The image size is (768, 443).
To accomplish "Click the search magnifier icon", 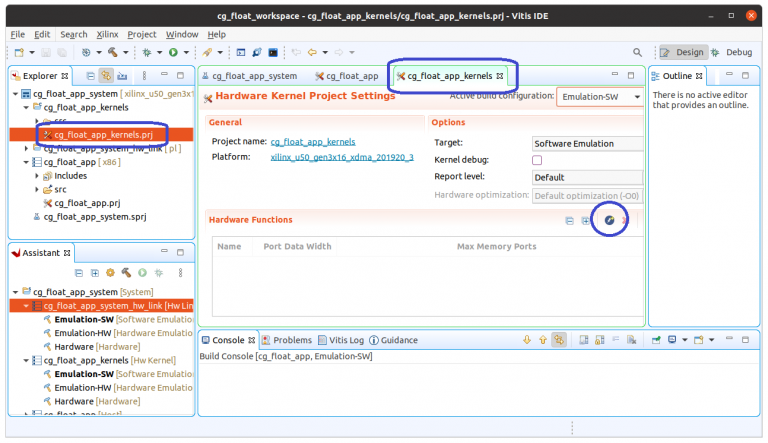I will pyautogui.click(x=637, y=52).
